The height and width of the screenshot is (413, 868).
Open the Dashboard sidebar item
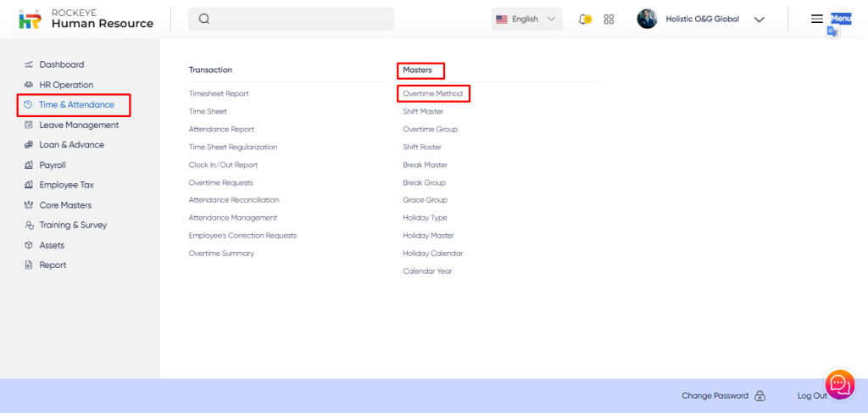(x=61, y=64)
